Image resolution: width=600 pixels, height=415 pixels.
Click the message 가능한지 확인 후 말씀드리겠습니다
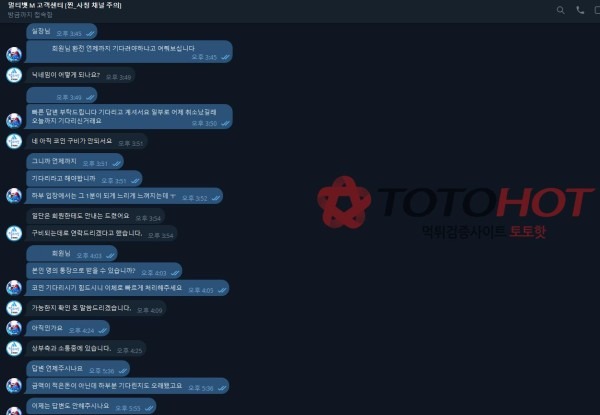(x=96, y=308)
